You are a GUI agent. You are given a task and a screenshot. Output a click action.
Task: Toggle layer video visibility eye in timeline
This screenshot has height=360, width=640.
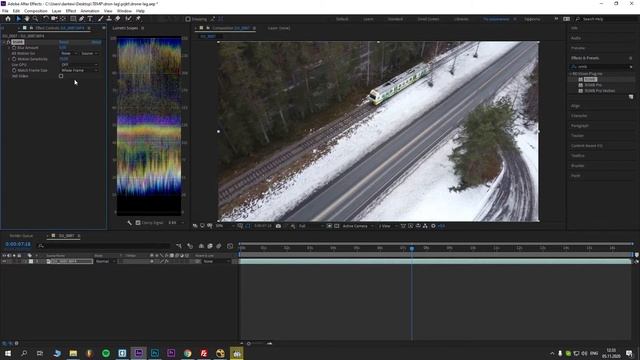(4, 261)
